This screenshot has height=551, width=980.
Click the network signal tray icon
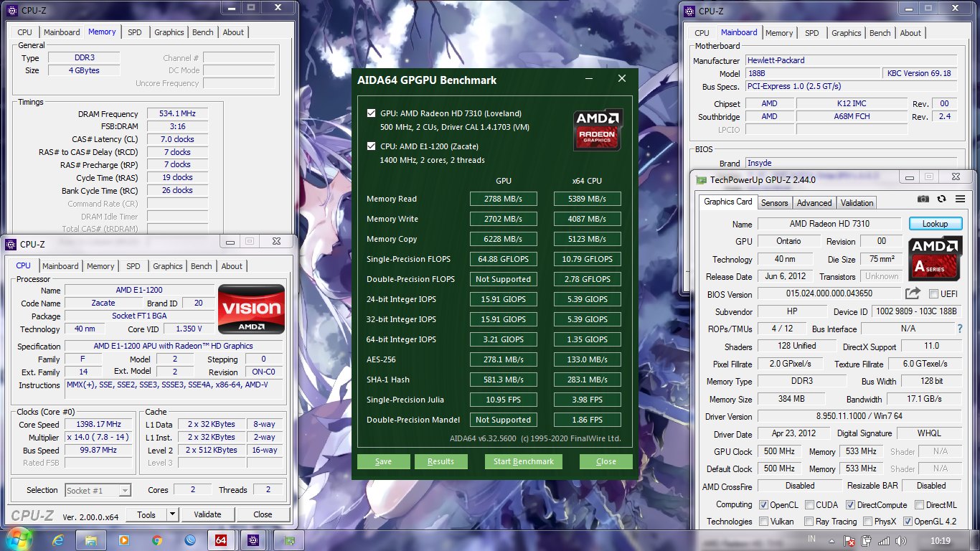point(884,540)
